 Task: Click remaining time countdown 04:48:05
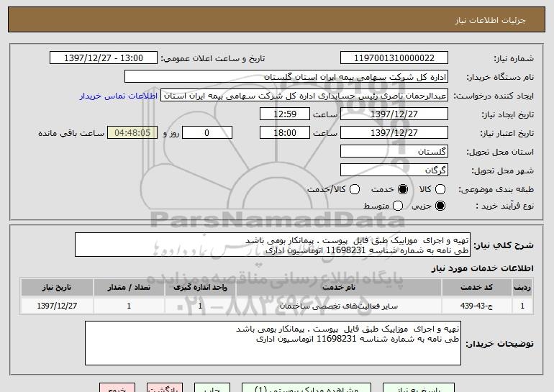click(x=132, y=133)
